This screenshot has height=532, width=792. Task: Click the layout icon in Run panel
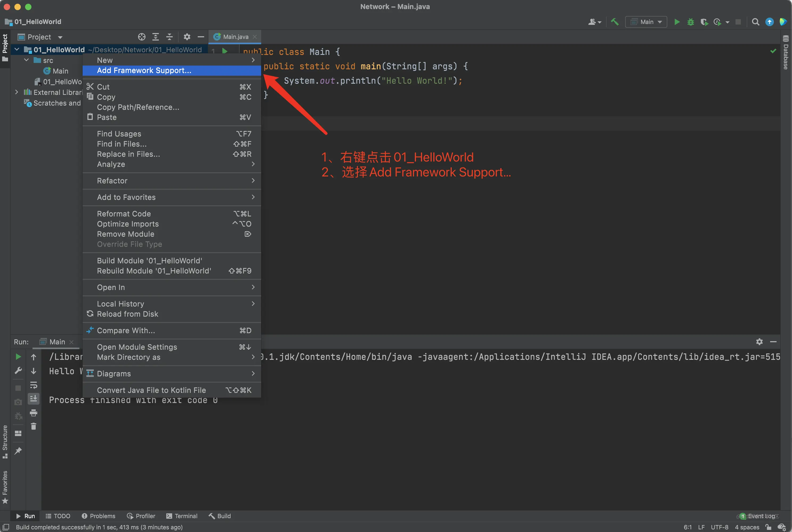18,433
